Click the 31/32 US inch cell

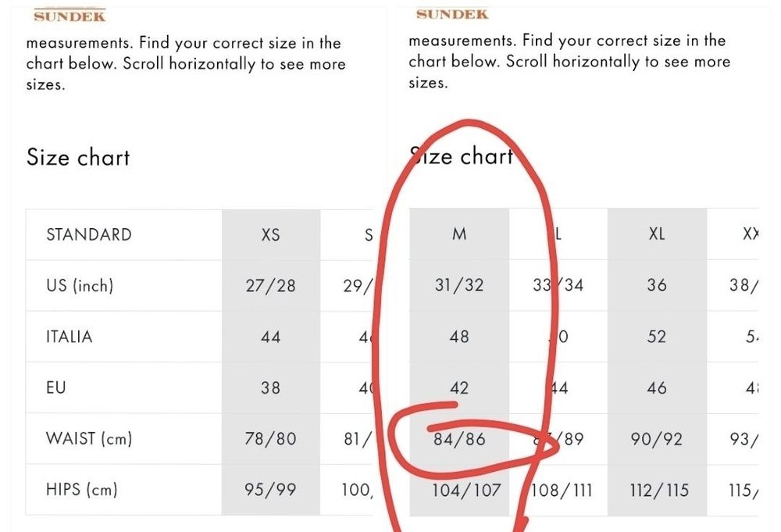pos(459,285)
